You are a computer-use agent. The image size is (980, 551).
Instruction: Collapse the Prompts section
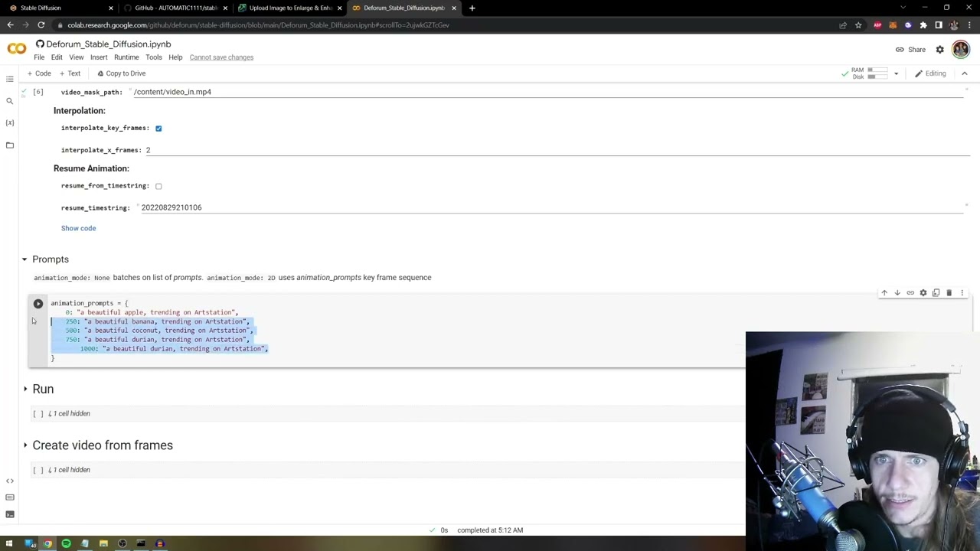tap(24, 259)
